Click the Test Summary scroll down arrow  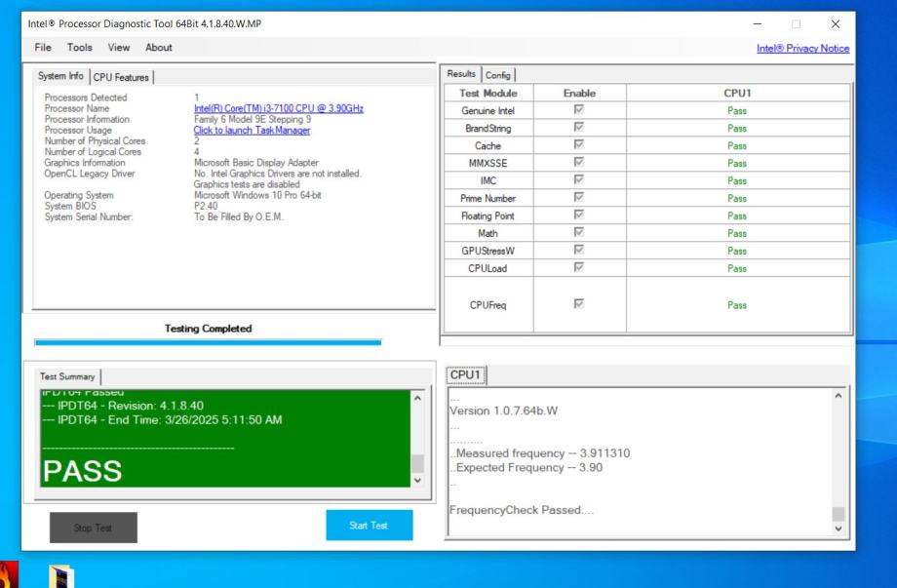pos(417,481)
